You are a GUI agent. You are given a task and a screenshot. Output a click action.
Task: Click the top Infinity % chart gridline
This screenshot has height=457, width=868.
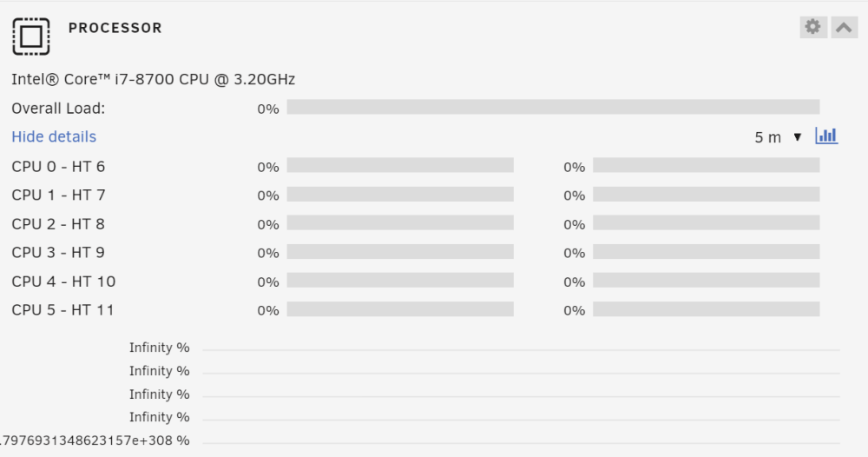point(521,350)
